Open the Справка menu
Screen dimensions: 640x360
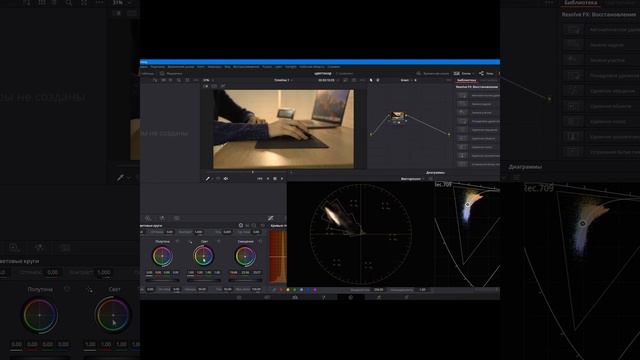coord(334,67)
